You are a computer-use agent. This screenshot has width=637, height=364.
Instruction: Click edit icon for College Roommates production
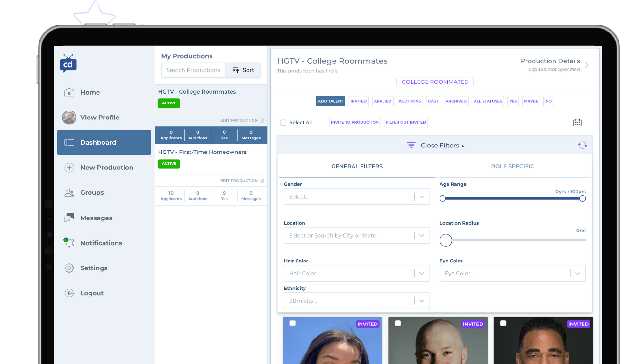(x=262, y=120)
